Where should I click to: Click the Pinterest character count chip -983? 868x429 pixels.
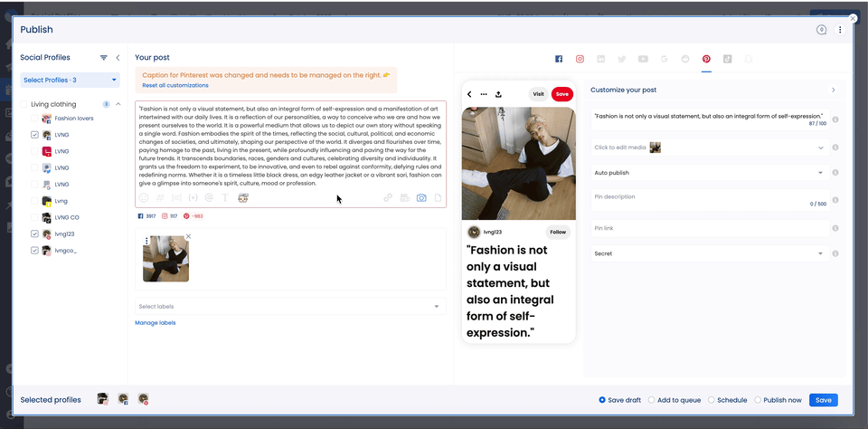(x=193, y=216)
